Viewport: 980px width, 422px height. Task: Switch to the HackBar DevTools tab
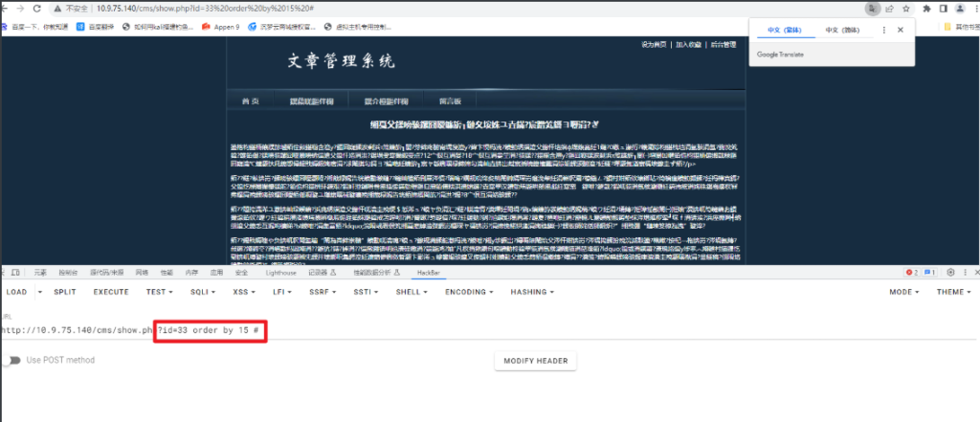(x=430, y=273)
